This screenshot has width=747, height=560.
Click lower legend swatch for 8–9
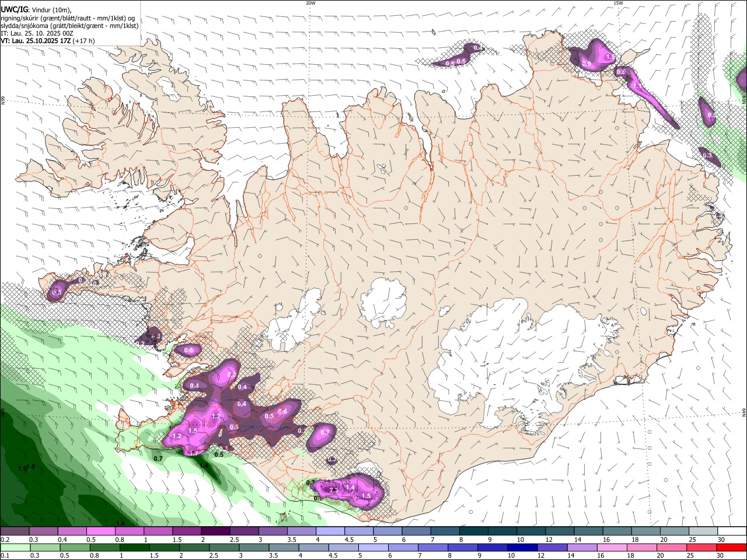click(x=464, y=548)
